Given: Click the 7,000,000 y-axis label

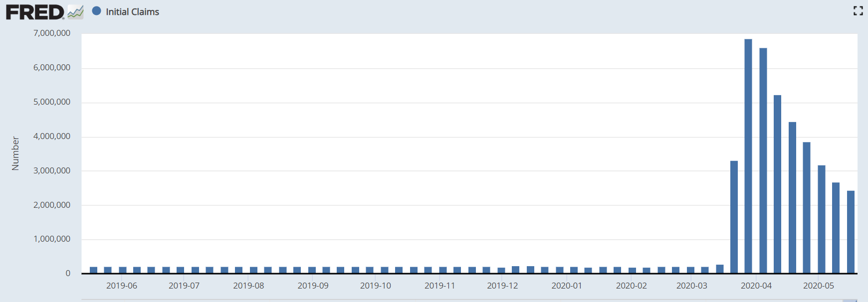Looking at the screenshot, I should [x=52, y=33].
